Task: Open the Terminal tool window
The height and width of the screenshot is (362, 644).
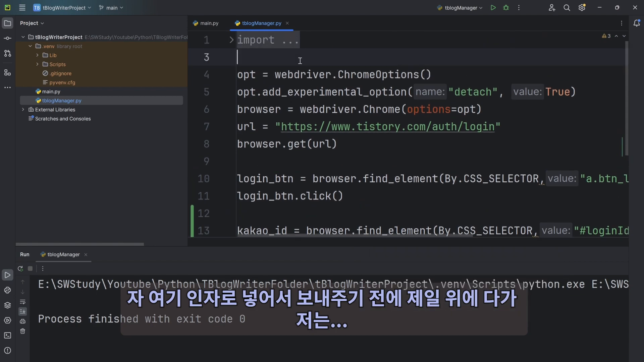Action: point(7,336)
